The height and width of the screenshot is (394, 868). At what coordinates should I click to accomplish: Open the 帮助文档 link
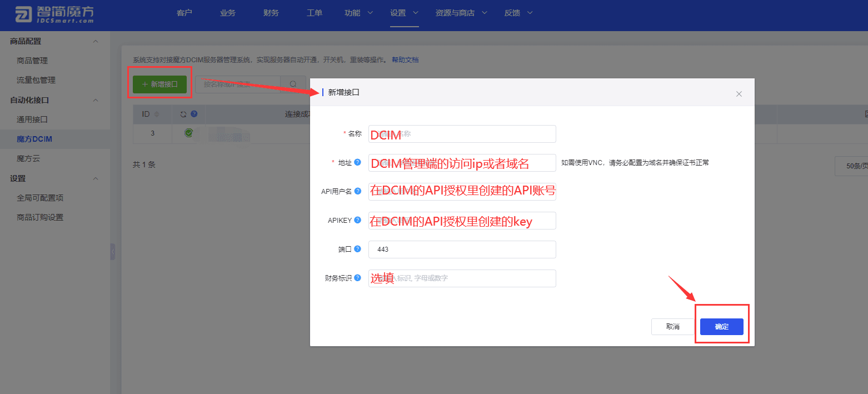(x=405, y=60)
